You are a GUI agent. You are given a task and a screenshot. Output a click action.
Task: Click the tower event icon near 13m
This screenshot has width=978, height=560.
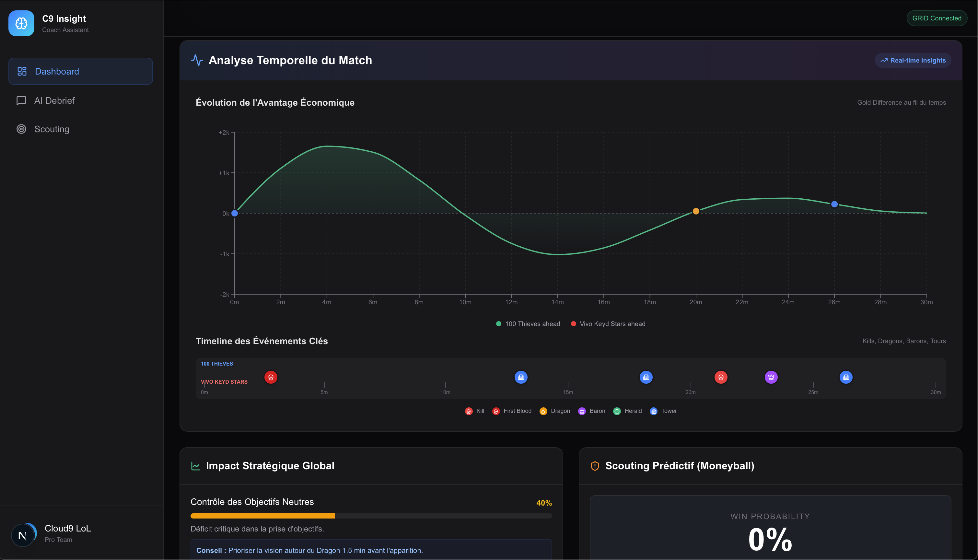pos(521,377)
